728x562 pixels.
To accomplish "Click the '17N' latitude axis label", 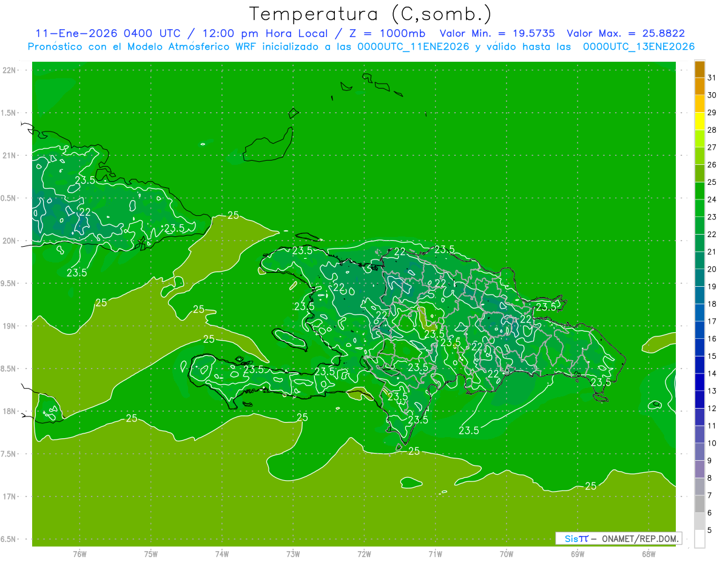I will pos(10,497).
